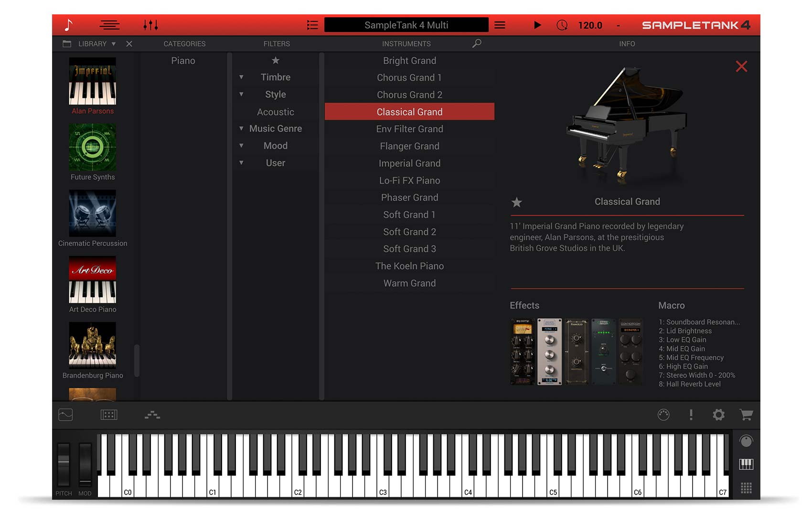
Task: Click the search magnifier in Instruments header
Action: 476,43
